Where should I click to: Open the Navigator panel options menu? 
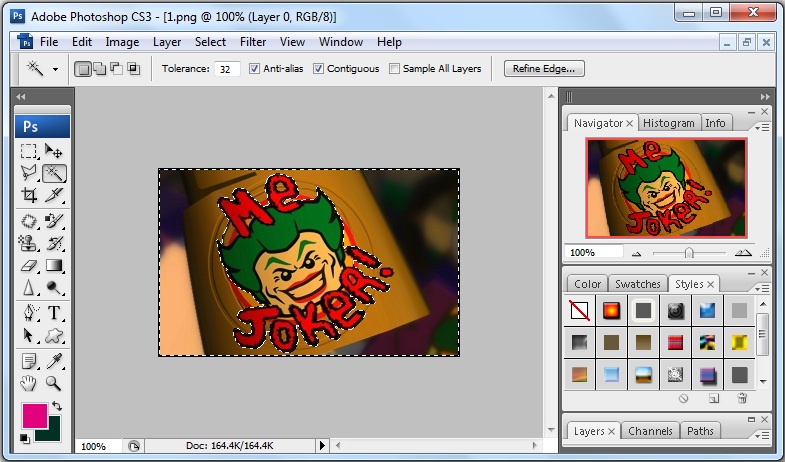coord(762,128)
